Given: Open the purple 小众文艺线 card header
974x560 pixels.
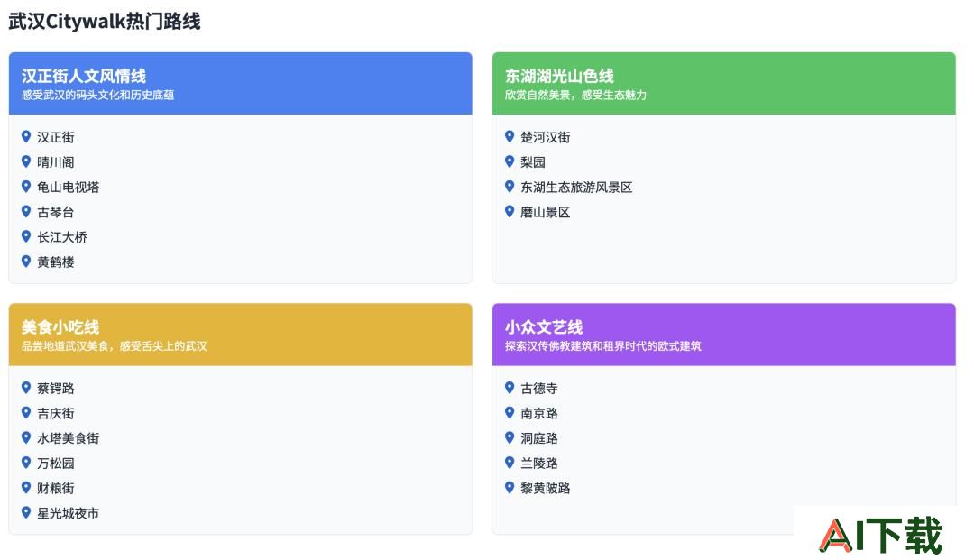Looking at the screenshot, I should [x=723, y=334].
